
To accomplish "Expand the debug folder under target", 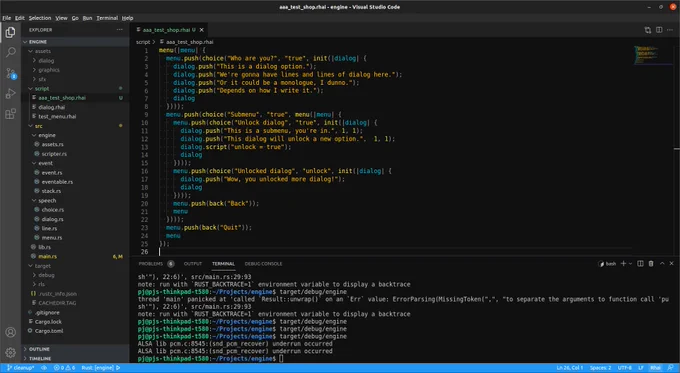I will click(x=75, y=275).
